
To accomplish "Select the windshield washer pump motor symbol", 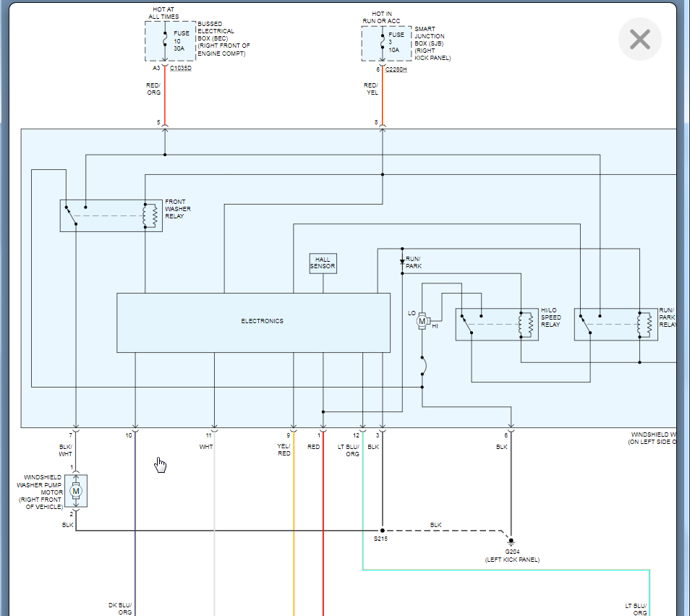I will click(76, 491).
